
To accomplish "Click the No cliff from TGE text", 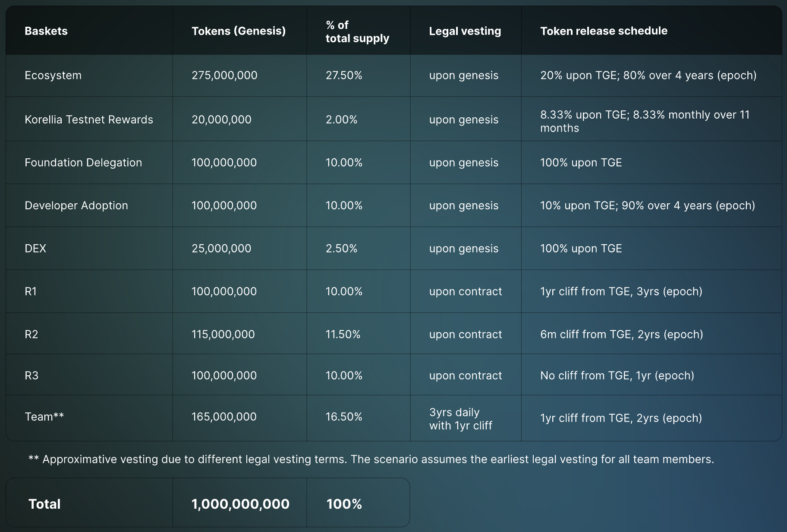I will (x=617, y=376).
